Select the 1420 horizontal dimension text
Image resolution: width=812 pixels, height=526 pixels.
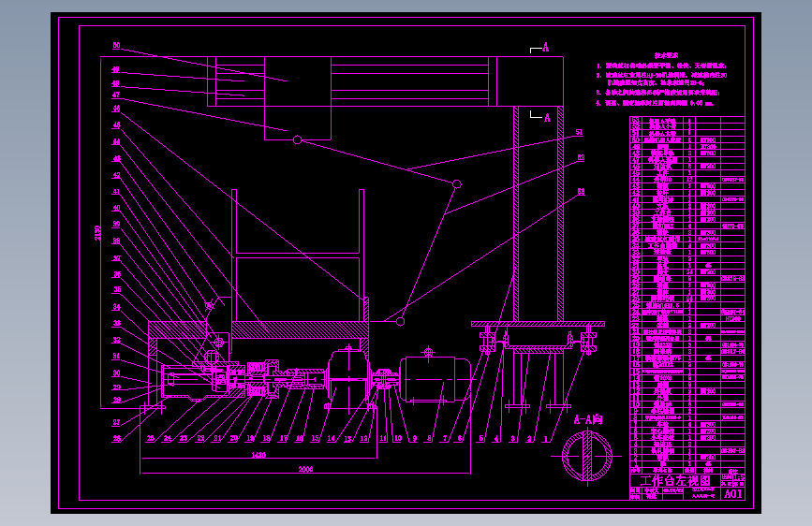pos(258,455)
